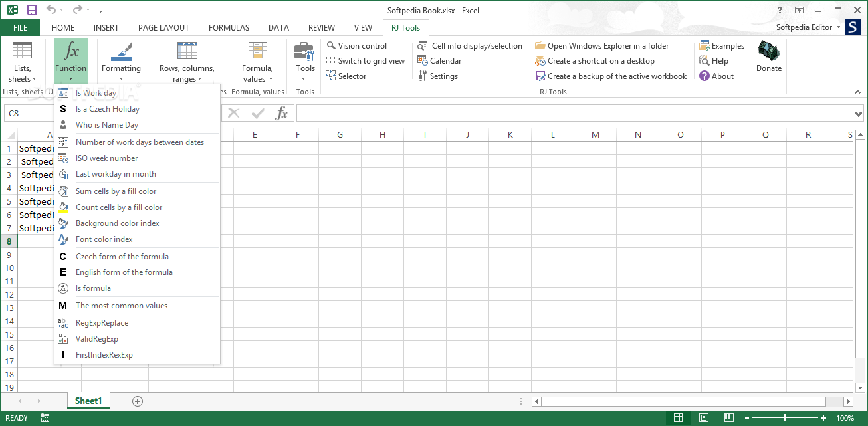
Task: Click the zoom out minus button
Action: (x=748, y=418)
